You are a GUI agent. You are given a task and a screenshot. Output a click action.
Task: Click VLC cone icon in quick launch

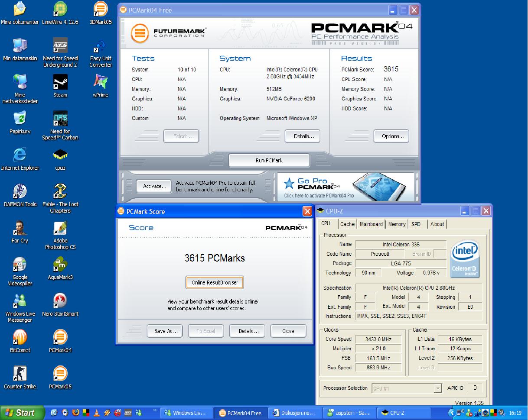click(x=97, y=413)
